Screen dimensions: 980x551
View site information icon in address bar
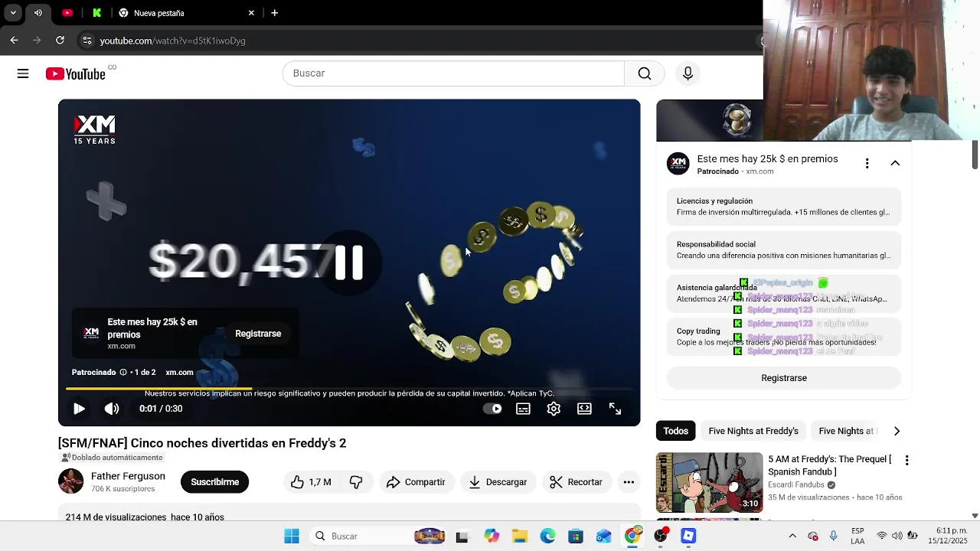87,41
